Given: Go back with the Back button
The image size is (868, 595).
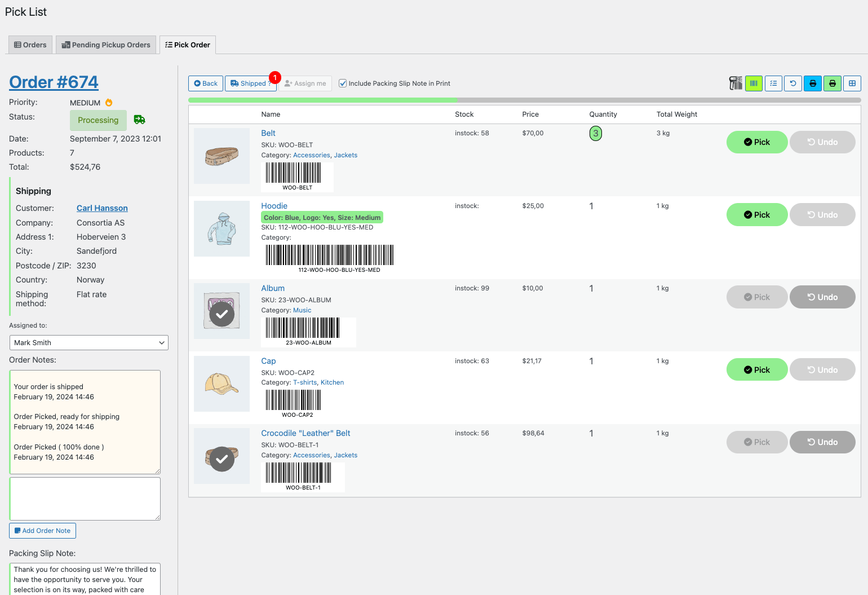Looking at the screenshot, I should [x=206, y=83].
